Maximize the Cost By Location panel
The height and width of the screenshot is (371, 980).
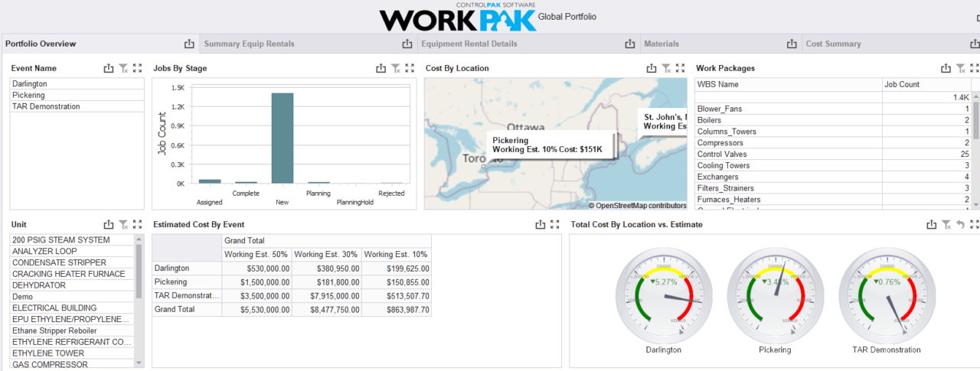[680, 68]
